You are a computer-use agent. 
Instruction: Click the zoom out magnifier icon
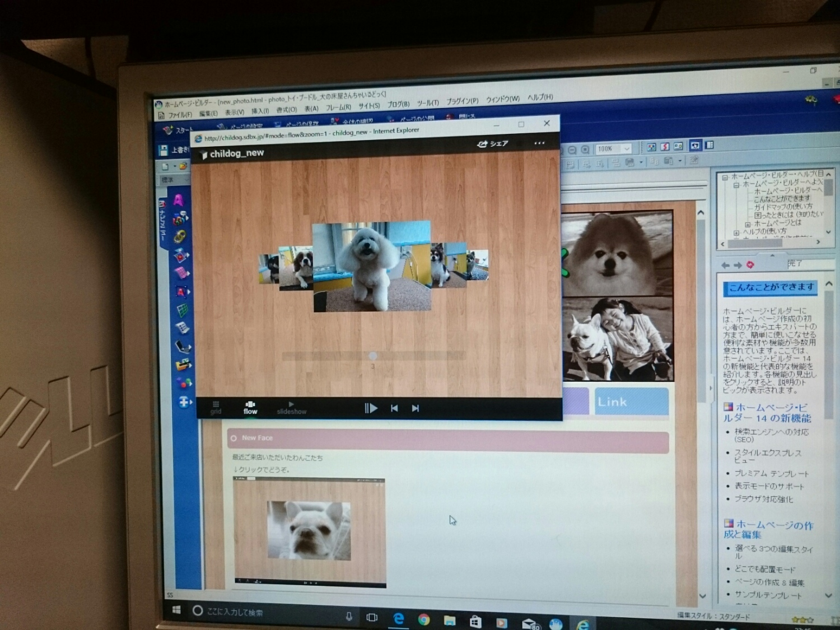pos(572,150)
